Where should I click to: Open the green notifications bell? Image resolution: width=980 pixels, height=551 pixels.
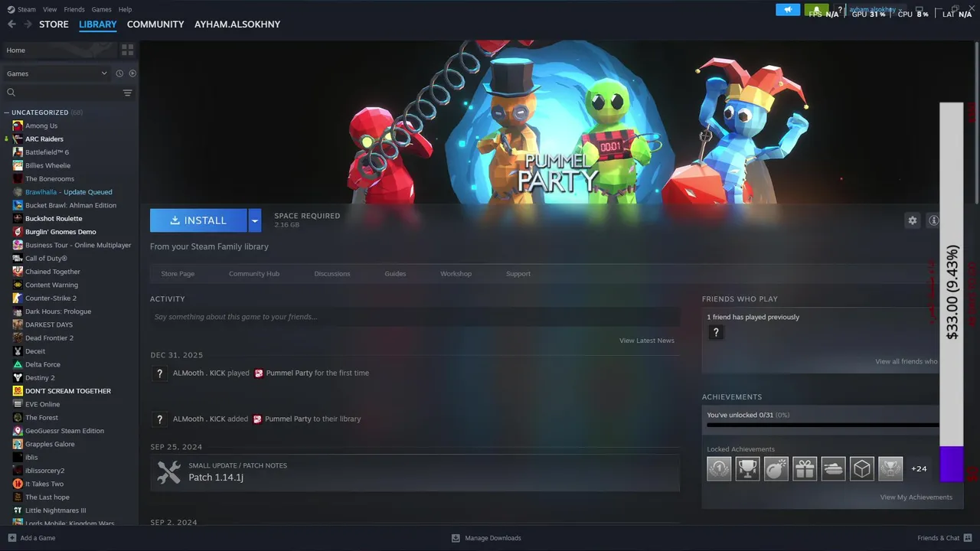(816, 10)
